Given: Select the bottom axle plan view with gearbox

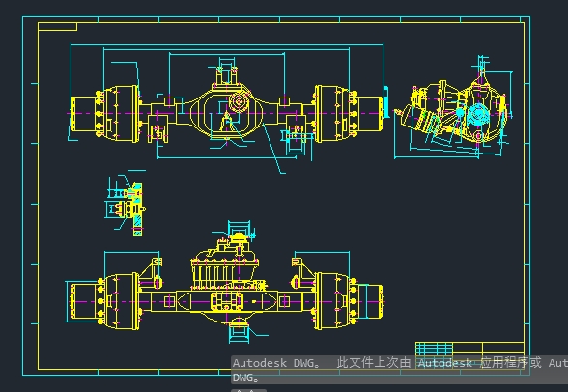Looking at the screenshot, I should click(x=224, y=282).
